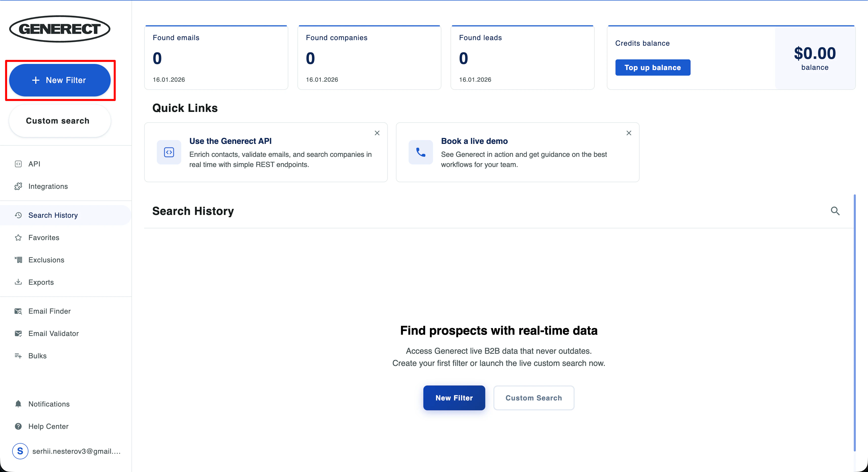Close the Book a live demo card

tap(629, 133)
